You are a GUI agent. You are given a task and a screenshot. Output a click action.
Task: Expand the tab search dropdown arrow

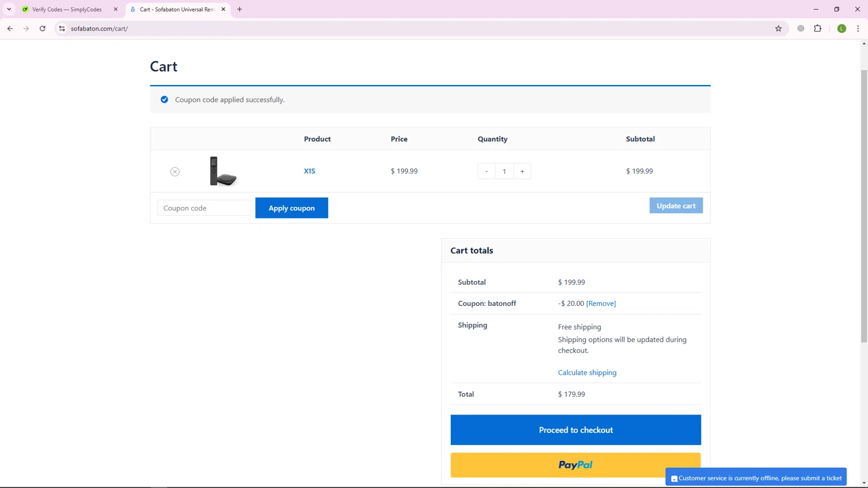[x=9, y=9]
